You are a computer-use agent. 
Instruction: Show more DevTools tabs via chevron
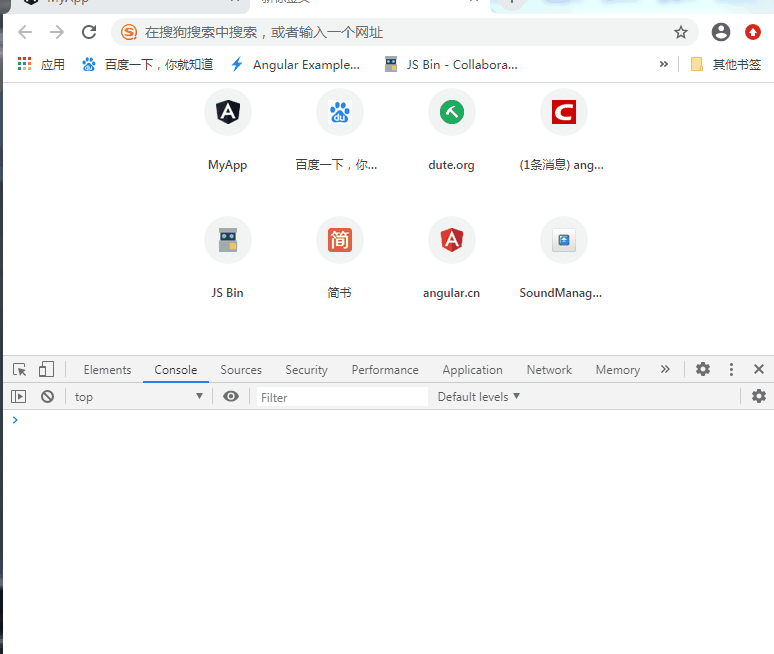coord(665,369)
